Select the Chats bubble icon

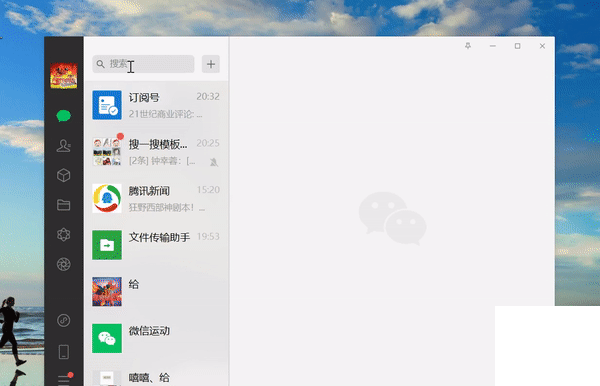pyautogui.click(x=64, y=116)
